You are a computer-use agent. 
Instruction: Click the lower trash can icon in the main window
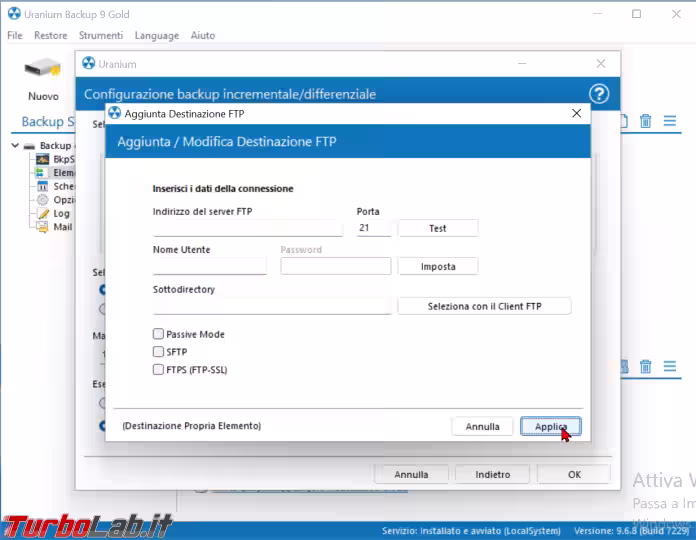click(645, 367)
